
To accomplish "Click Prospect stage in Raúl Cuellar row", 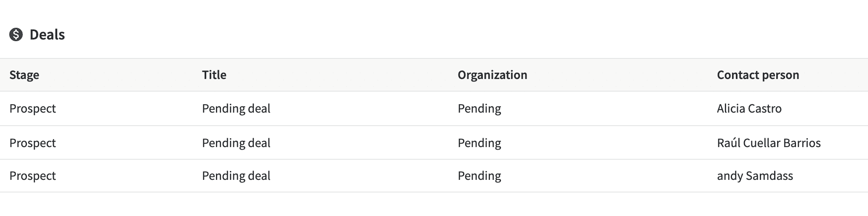I will (x=33, y=143).
